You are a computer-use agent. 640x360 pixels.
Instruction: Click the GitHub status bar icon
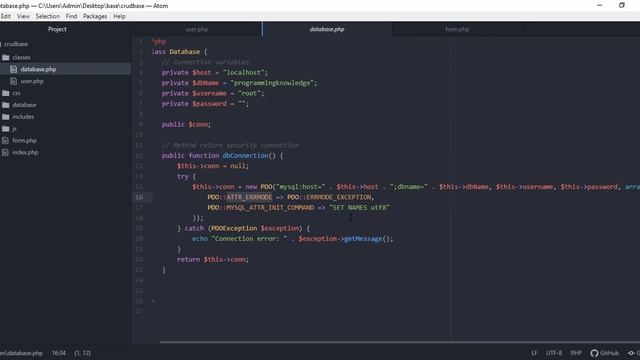(x=594, y=353)
